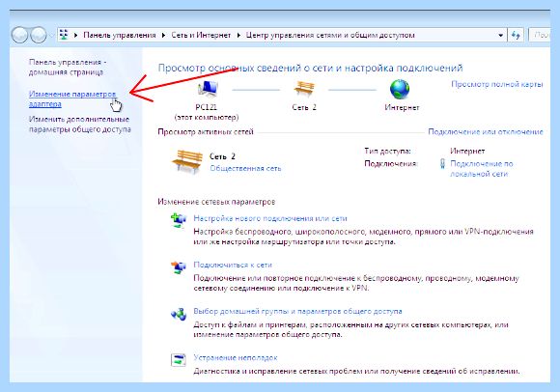Click the Back navigation button

point(19,35)
